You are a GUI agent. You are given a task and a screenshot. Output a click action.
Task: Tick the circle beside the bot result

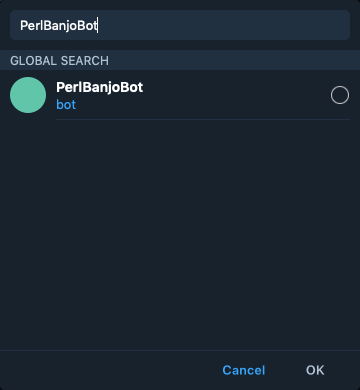click(340, 95)
